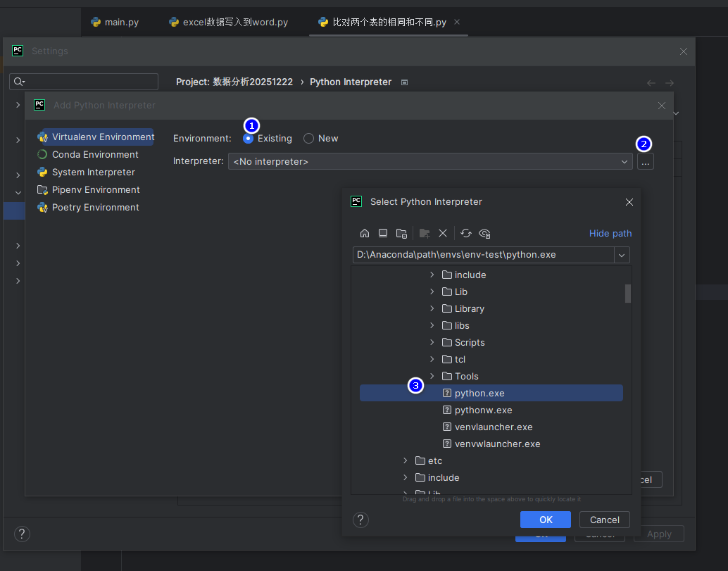Click OK in Select Python Interpreter dialog
This screenshot has width=728, height=571.
click(546, 520)
